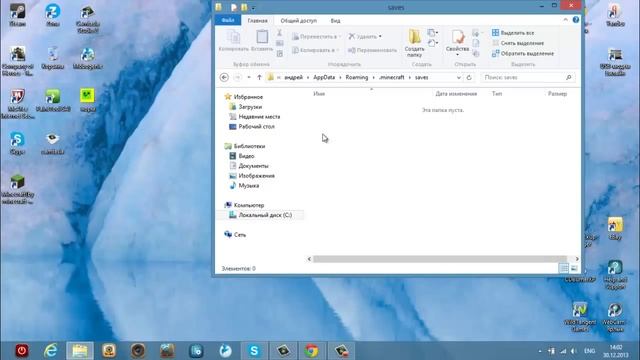Viewport: 640px width, 360px height.
Task: Open the easy access dropdown below new item
Action: click(433, 43)
